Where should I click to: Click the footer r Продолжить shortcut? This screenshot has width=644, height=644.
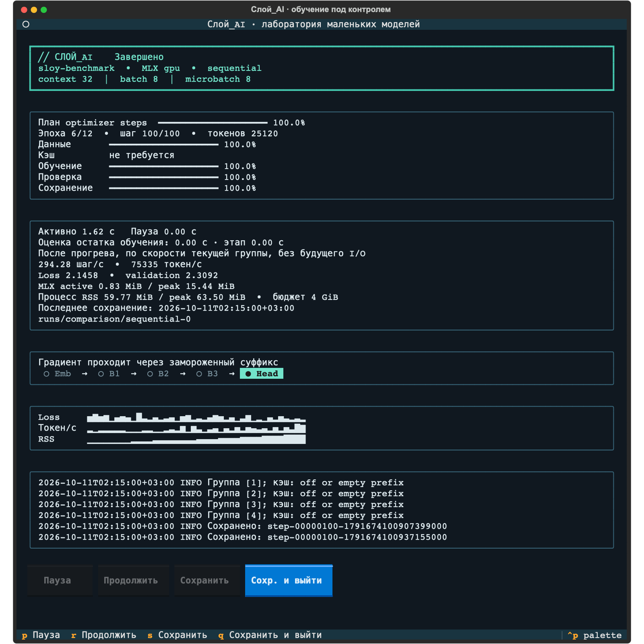point(103,635)
